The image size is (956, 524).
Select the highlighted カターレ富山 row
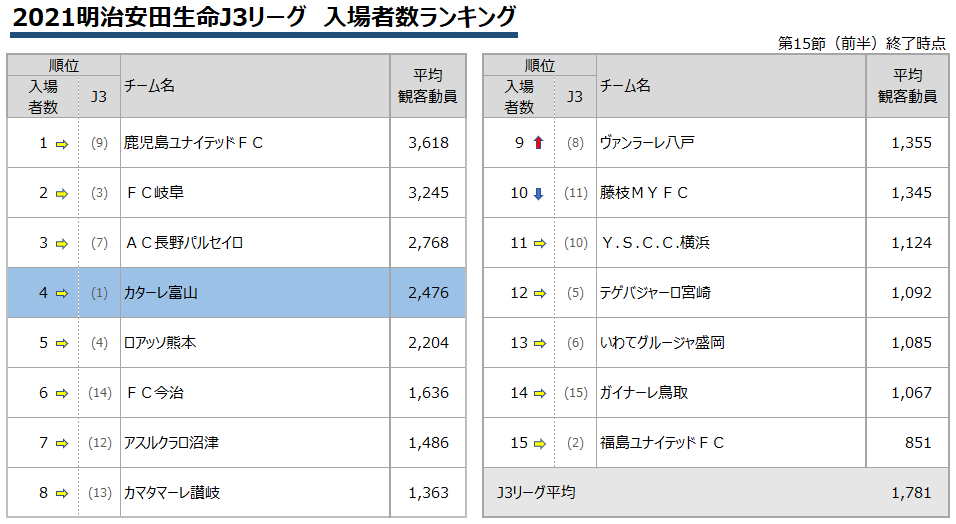coord(237,293)
